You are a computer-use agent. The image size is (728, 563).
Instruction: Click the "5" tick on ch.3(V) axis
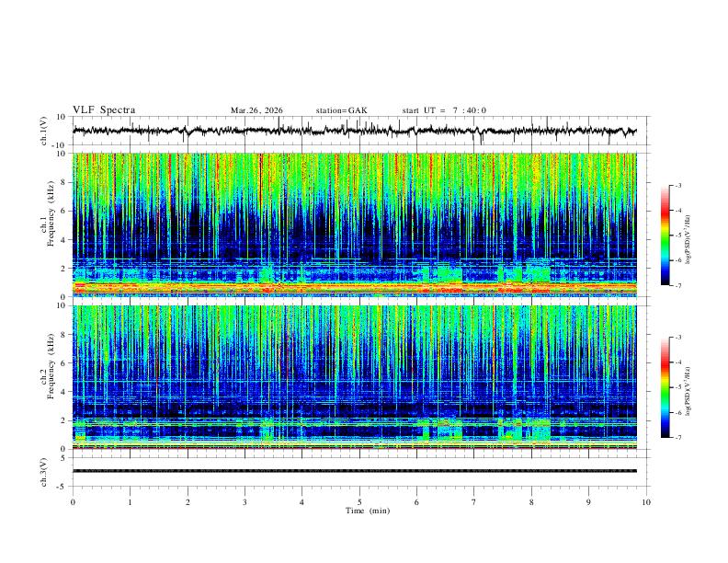63,458
